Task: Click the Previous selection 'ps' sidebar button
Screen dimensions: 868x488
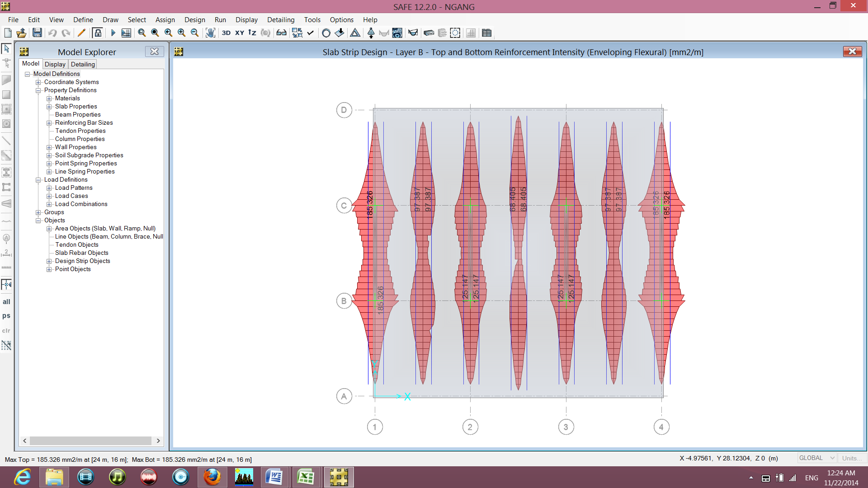Action: (6, 316)
